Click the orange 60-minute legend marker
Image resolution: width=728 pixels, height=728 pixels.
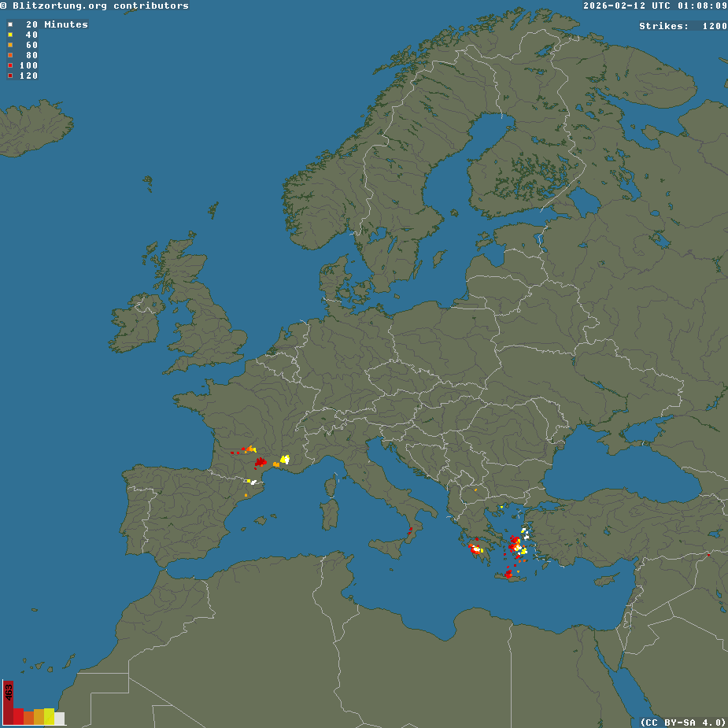pyautogui.click(x=10, y=45)
